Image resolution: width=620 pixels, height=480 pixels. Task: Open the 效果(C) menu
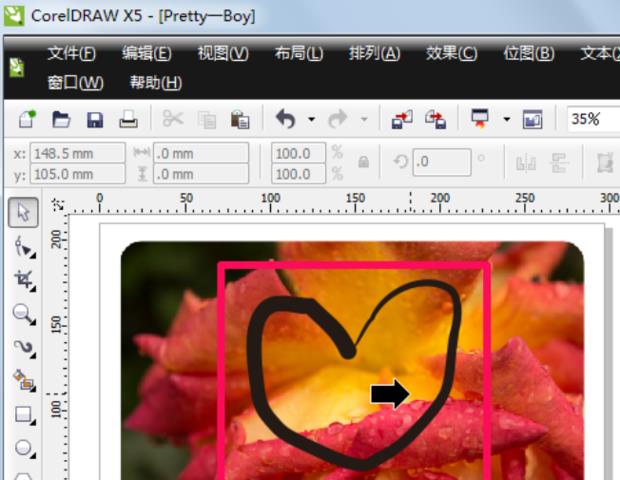[x=451, y=53]
